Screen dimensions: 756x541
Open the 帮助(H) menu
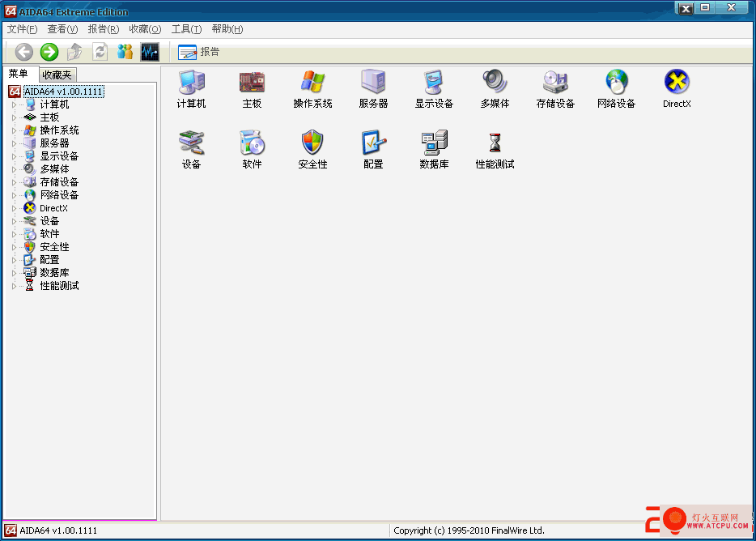(x=227, y=29)
